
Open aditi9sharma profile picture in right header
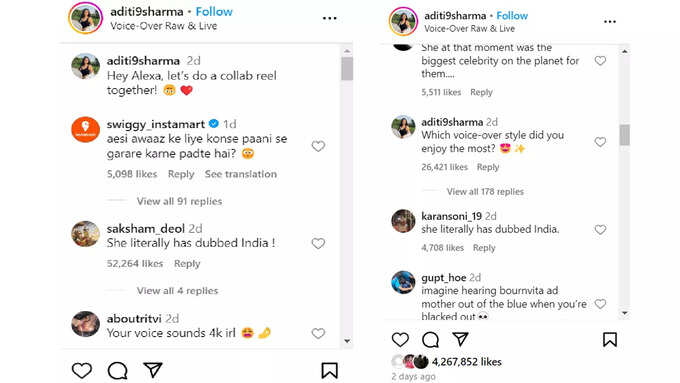pyautogui.click(x=403, y=21)
